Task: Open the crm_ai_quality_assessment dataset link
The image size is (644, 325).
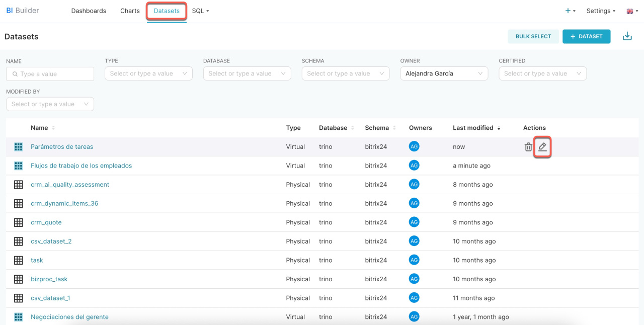Action: pyautogui.click(x=70, y=185)
